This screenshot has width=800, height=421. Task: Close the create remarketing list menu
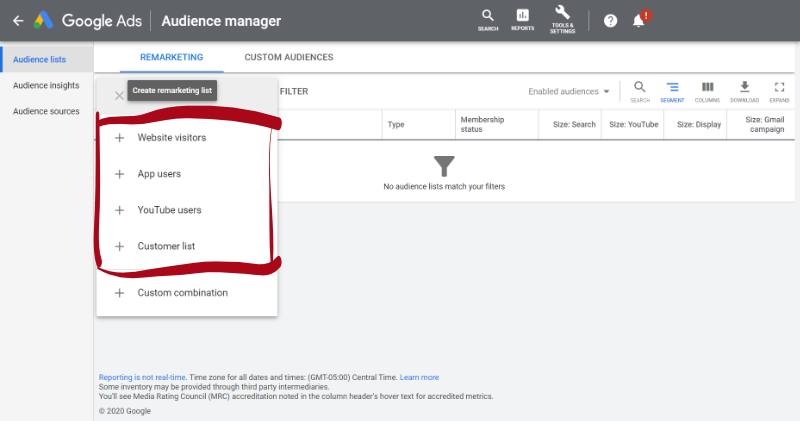[119, 95]
